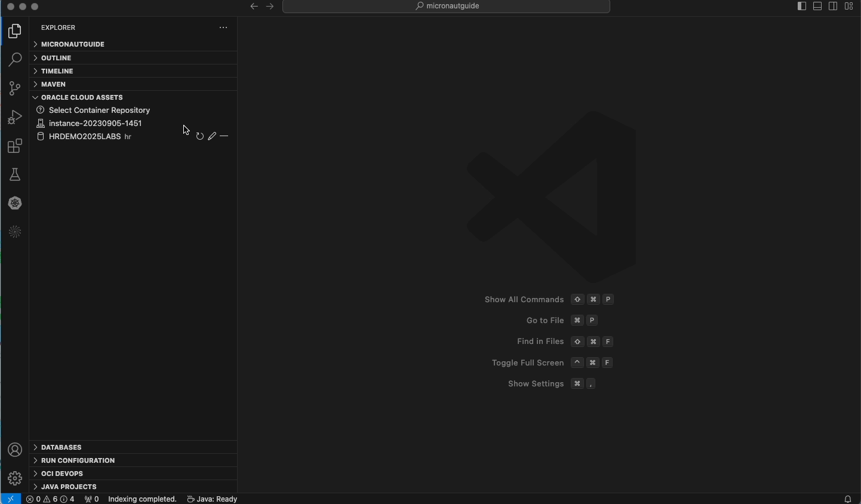
Task: Open the Extensions view
Action: tap(14, 146)
